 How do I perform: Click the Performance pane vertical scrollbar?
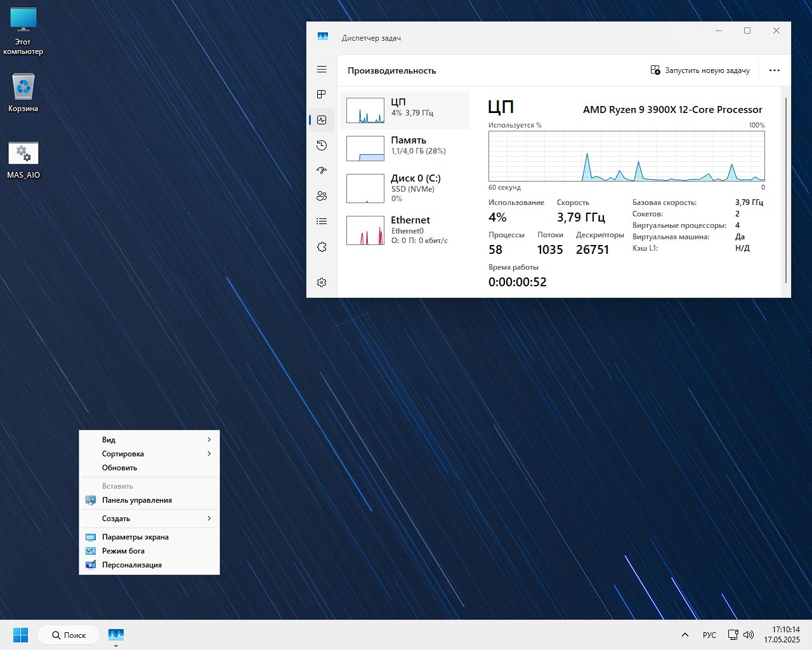(x=786, y=190)
